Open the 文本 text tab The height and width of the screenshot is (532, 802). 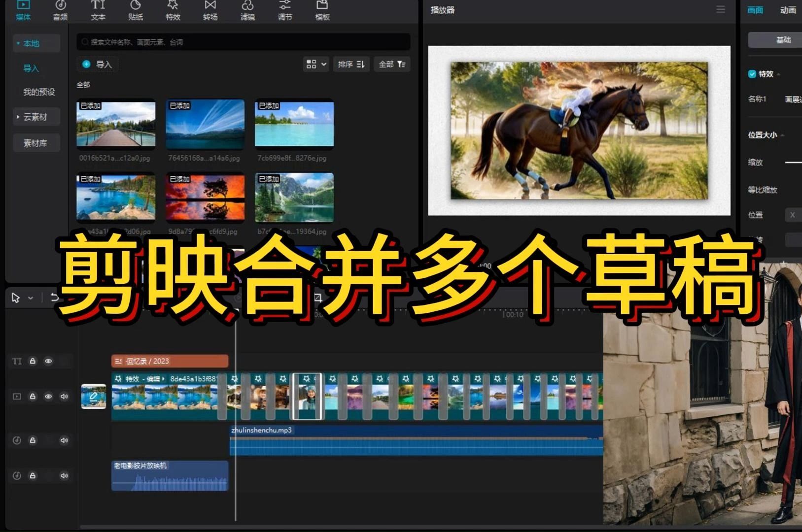pos(98,10)
